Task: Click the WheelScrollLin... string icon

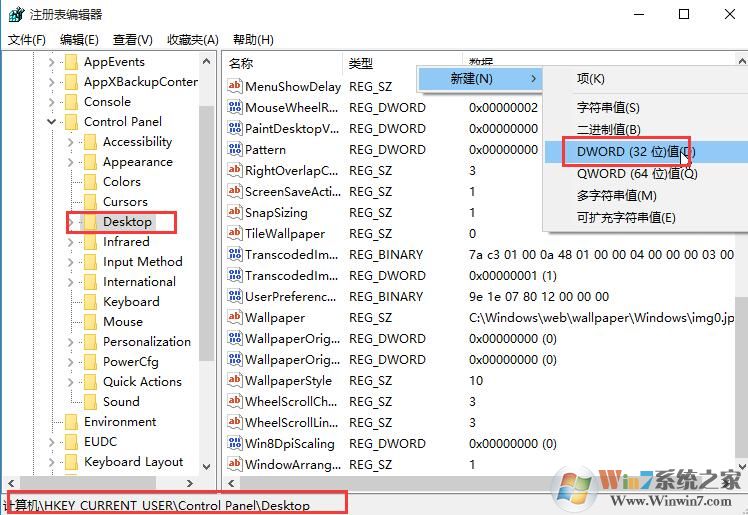Action: click(234, 422)
